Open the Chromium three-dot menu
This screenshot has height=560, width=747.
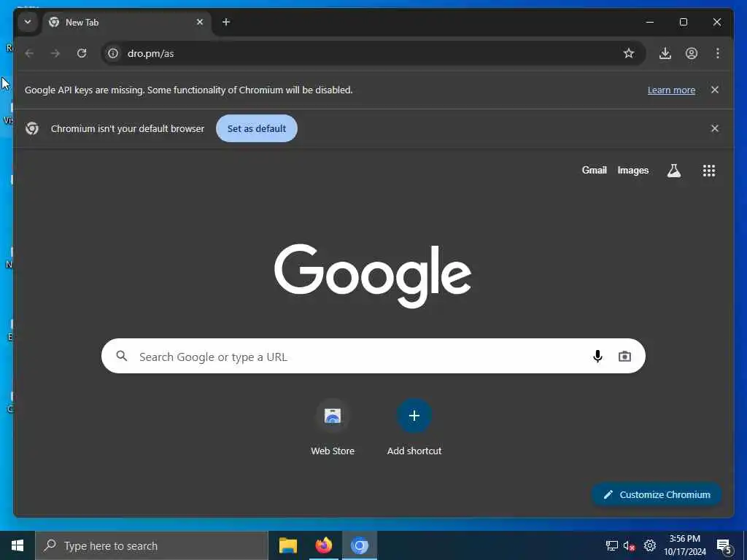pyautogui.click(x=718, y=53)
